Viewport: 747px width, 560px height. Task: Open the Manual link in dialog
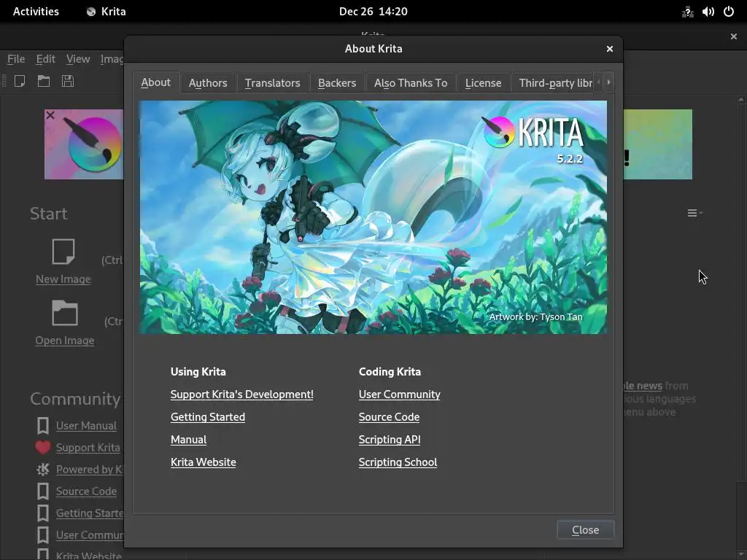tap(189, 440)
